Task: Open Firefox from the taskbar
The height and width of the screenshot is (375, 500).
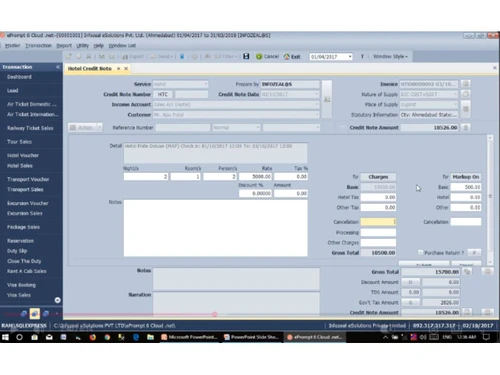Action: [x=92, y=337]
